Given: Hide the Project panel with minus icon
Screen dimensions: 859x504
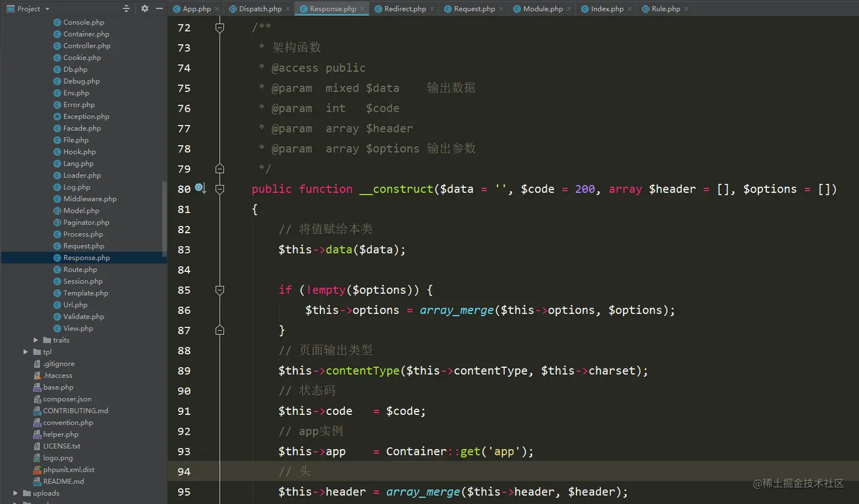Looking at the screenshot, I should pyautogui.click(x=160, y=9).
